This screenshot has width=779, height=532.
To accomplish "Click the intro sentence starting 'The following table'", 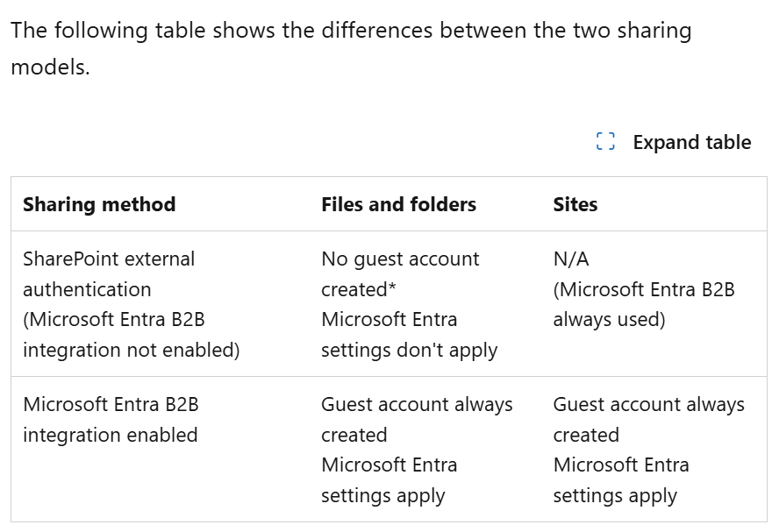I will pyautogui.click(x=351, y=31).
